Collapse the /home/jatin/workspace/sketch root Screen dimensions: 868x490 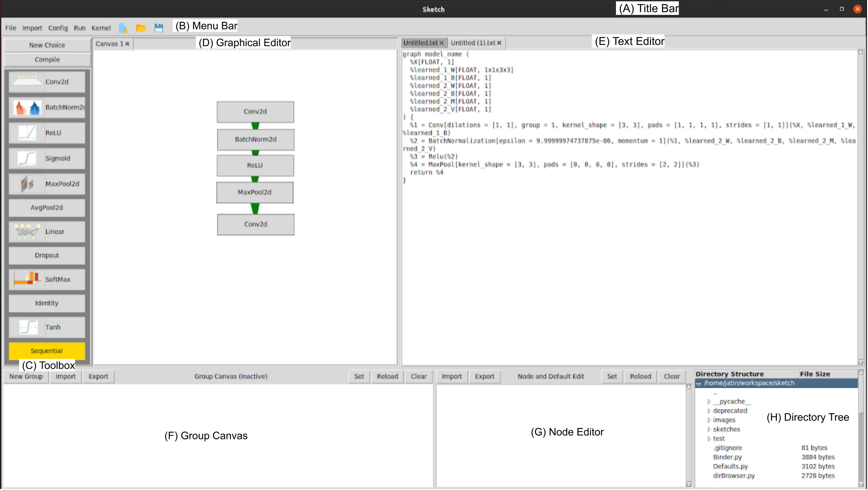tap(699, 383)
